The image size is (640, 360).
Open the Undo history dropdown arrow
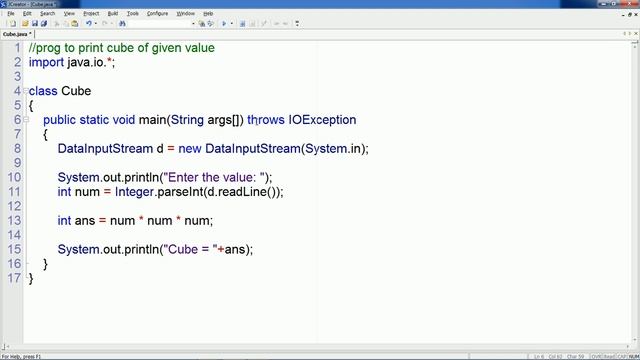point(96,24)
